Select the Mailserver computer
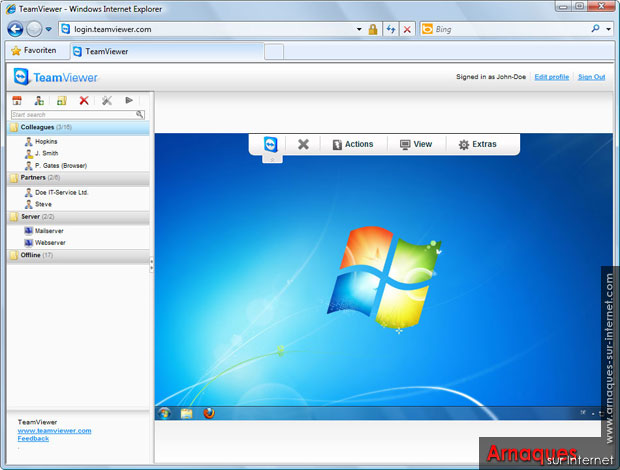The image size is (620, 470). click(x=49, y=231)
